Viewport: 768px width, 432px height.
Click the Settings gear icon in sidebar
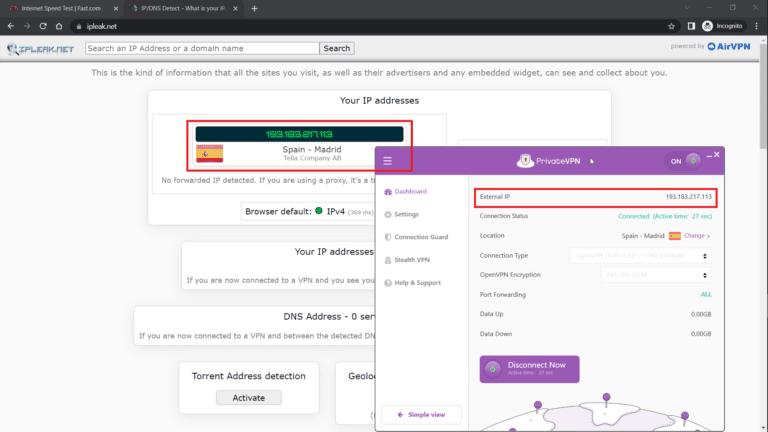[x=388, y=215]
